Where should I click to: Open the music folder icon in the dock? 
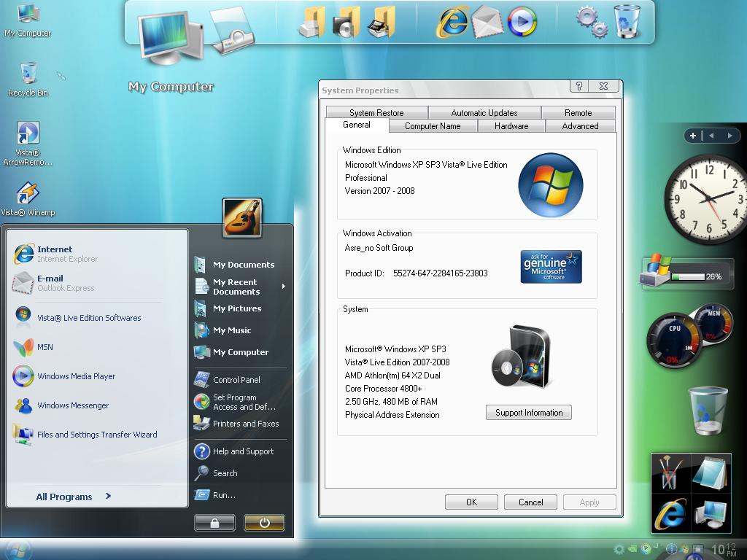[x=347, y=23]
